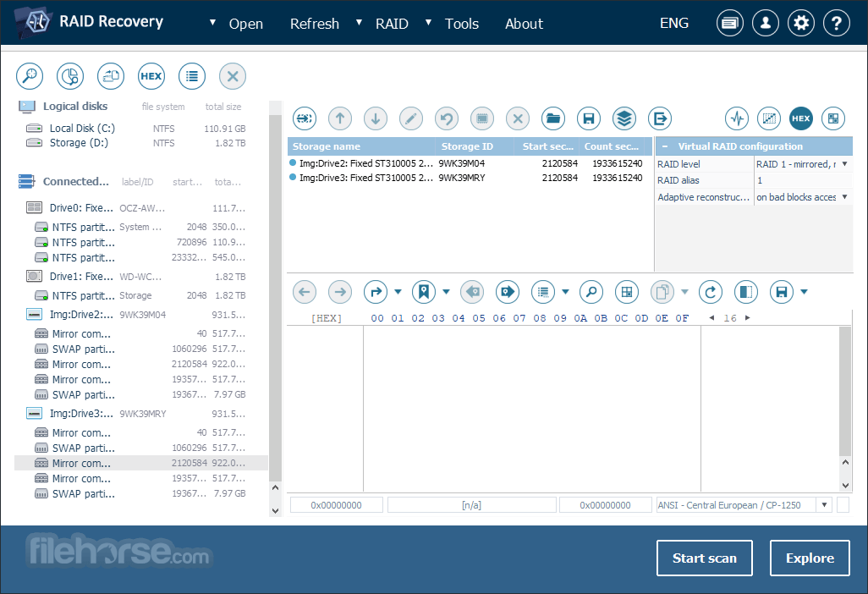The image size is (868, 594).
Task: Open the About menu
Action: pyautogui.click(x=524, y=23)
